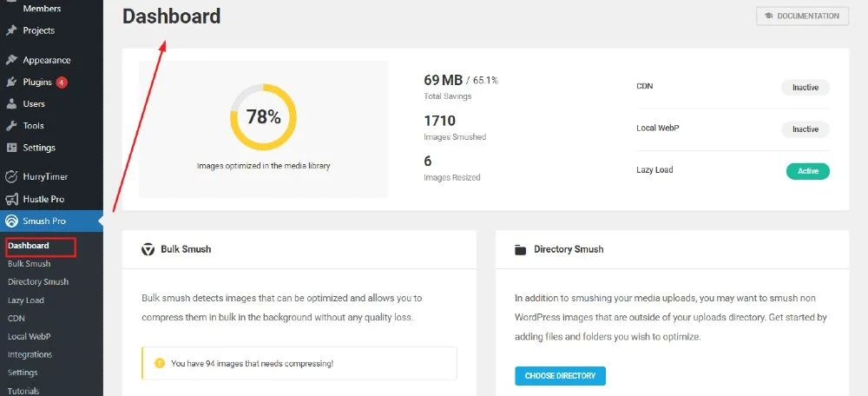Viewport: 868px width, 396px height.
Task: Open the Bulk Smush submenu item
Action: pos(30,263)
